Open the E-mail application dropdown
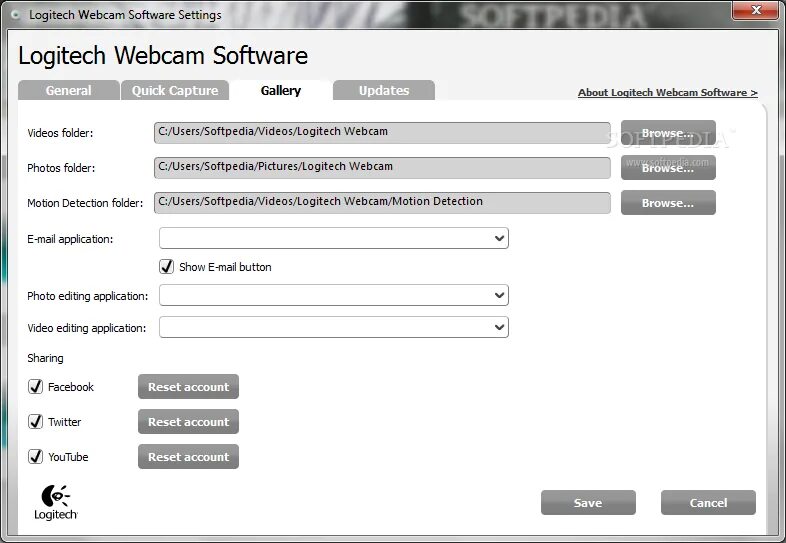 click(x=334, y=238)
